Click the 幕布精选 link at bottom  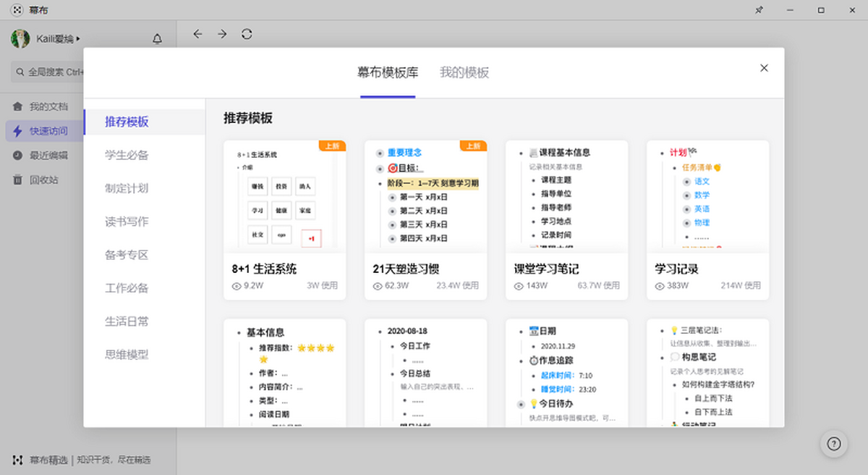click(x=49, y=460)
